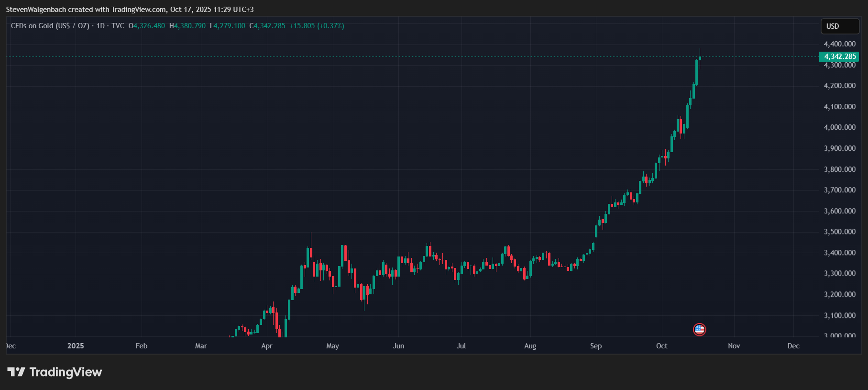Click the TradingView logo icon
The height and width of the screenshot is (390, 868).
click(16, 372)
